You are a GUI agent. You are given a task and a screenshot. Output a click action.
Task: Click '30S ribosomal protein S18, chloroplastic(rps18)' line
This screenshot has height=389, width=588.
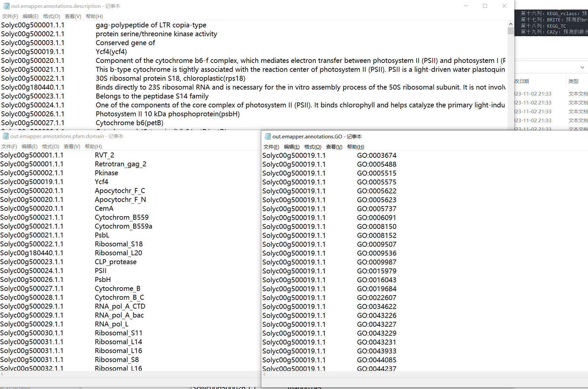pyautogui.click(x=170, y=78)
